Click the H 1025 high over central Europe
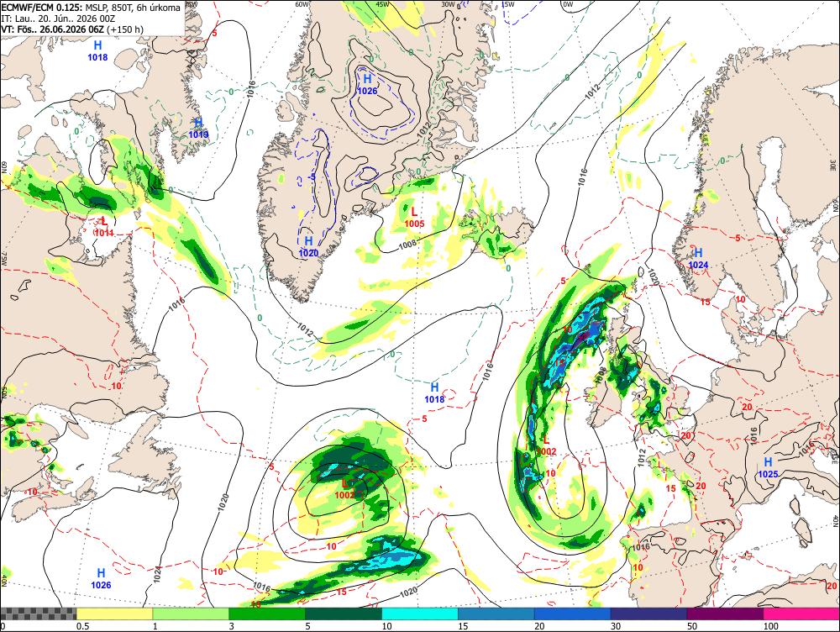 click(x=769, y=467)
